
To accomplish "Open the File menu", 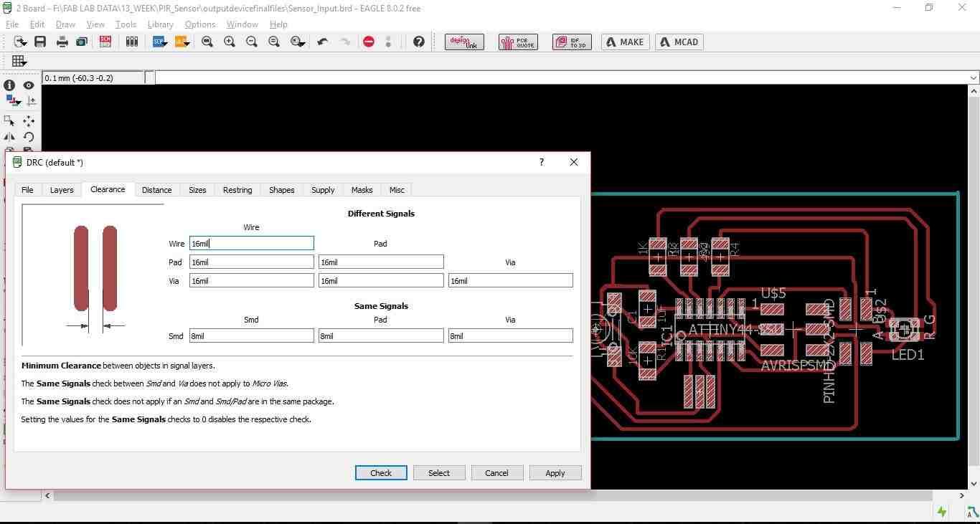I will click(x=12, y=24).
